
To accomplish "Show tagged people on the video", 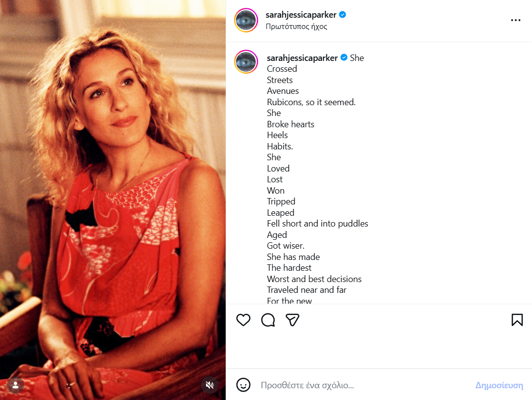I will point(16,385).
